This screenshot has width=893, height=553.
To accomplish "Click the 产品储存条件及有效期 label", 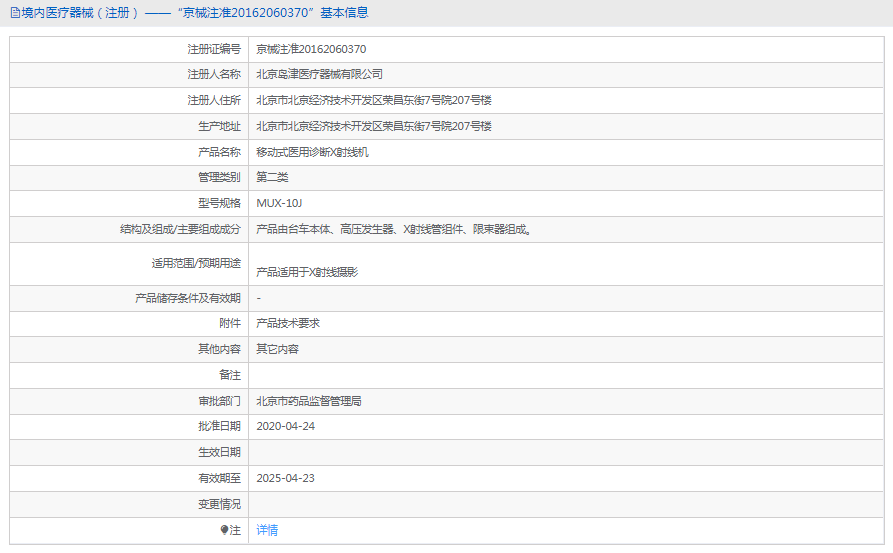I will click(x=188, y=298).
